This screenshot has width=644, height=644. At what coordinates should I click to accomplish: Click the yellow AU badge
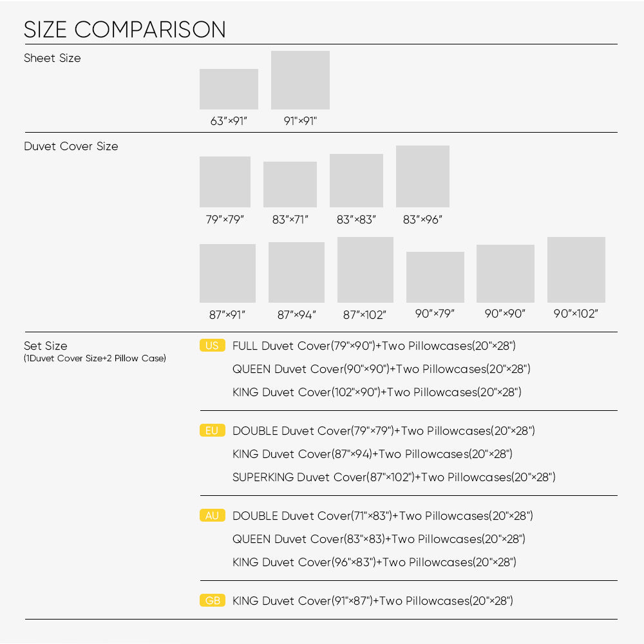coord(213,515)
